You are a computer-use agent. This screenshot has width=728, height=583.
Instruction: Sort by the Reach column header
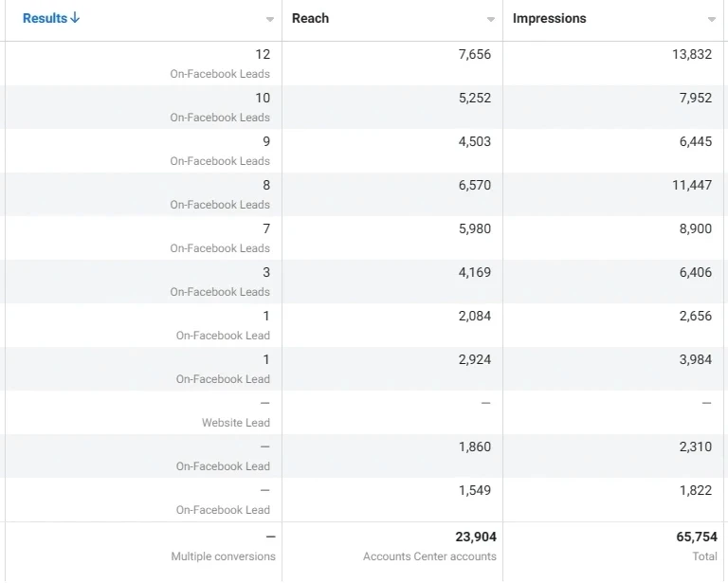pyautogui.click(x=310, y=18)
